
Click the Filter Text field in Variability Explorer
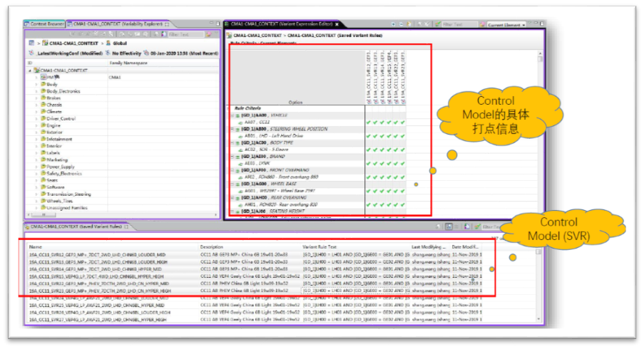point(184,33)
